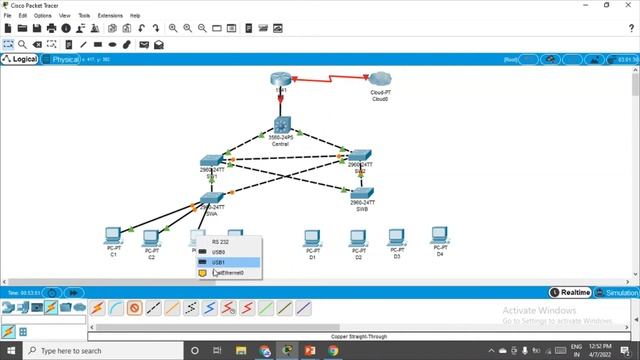Screen dimensions: 640x360
Task: Choose the Automatic connection type lightning icon
Action: point(97,308)
